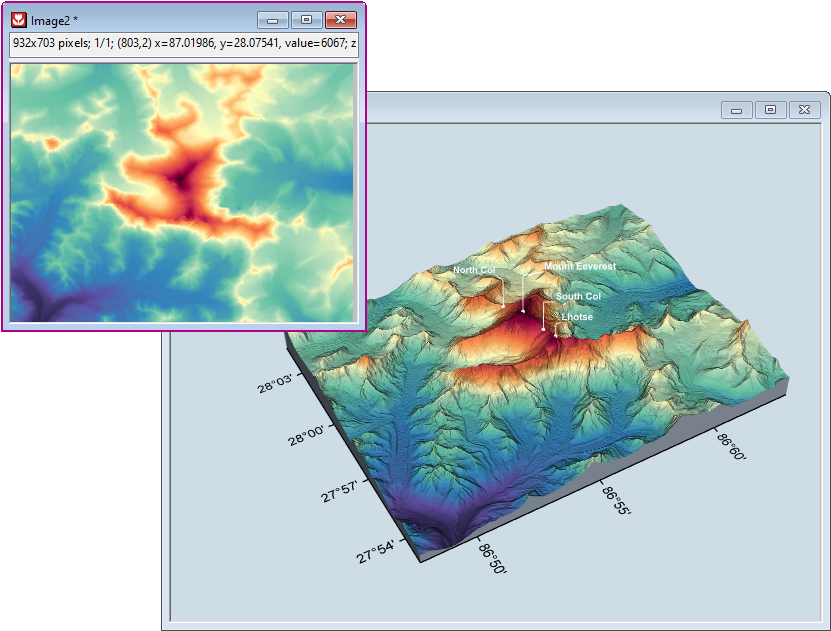The image size is (831, 631).
Task: Click the dark red peak in Image2 heatmap
Action: (182, 180)
